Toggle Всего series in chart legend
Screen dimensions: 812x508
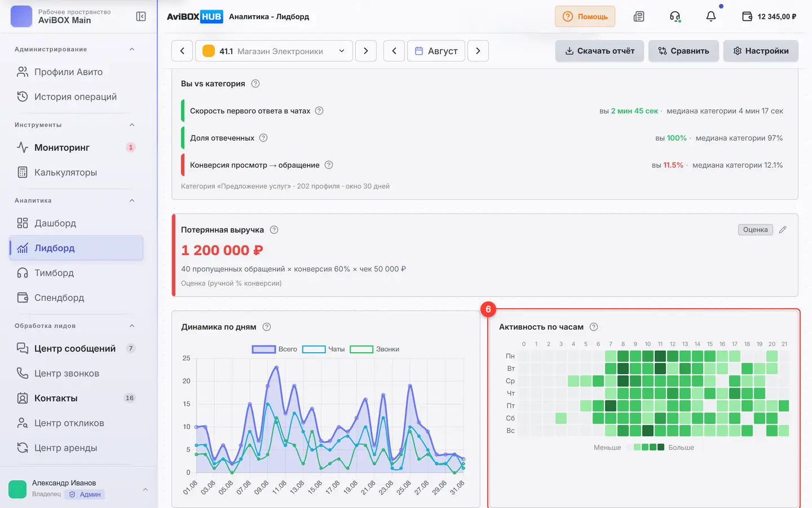click(x=275, y=349)
